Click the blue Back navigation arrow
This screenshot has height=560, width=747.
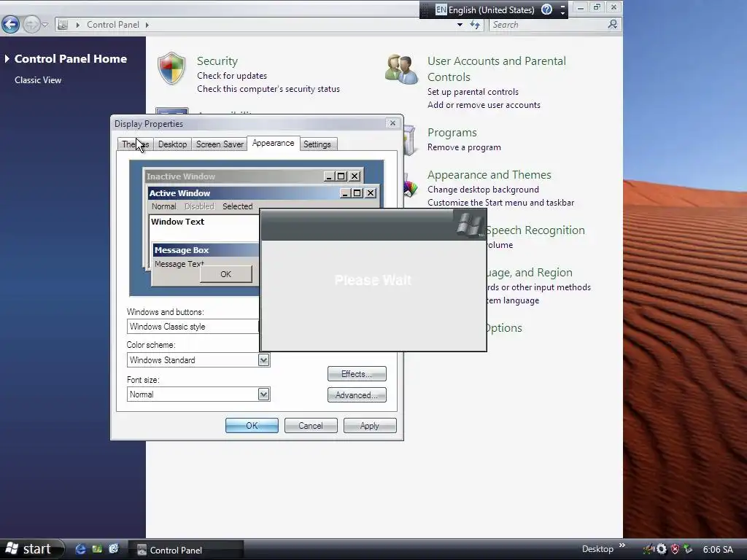tap(11, 24)
